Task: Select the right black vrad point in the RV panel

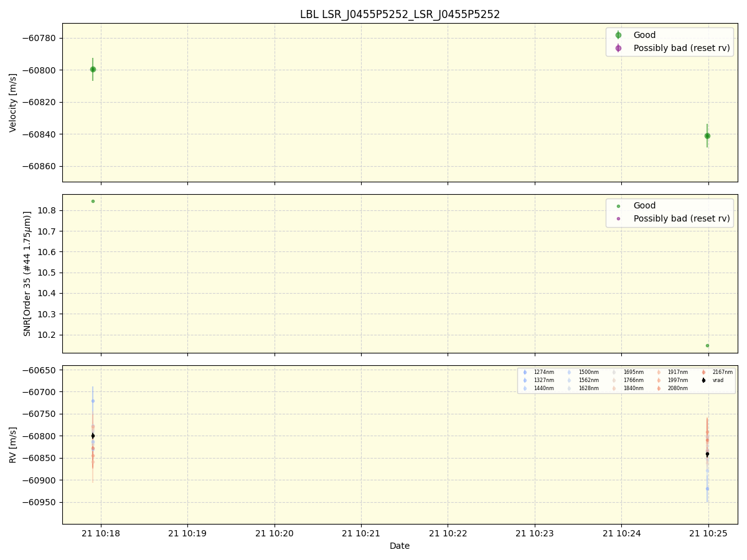Action: [707, 454]
